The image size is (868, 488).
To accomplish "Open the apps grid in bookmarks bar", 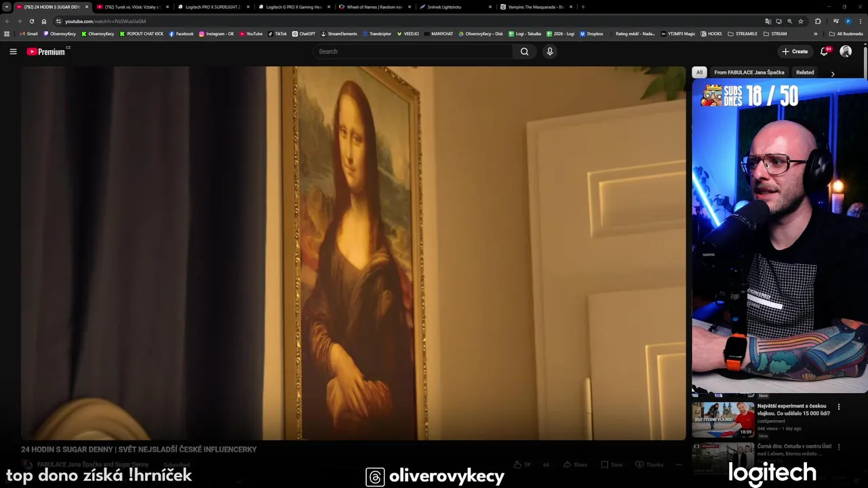I will (7, 34).
